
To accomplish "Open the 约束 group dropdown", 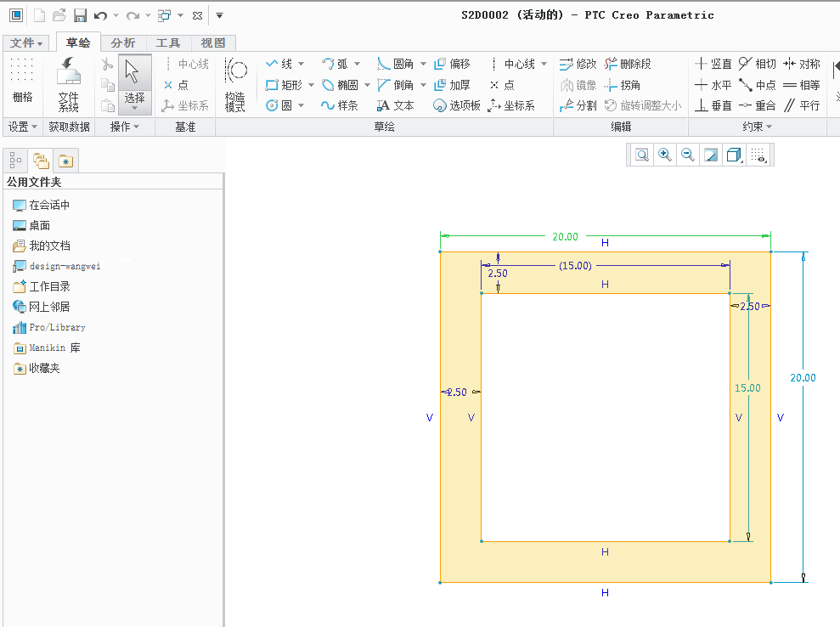I will click(757, 127).
